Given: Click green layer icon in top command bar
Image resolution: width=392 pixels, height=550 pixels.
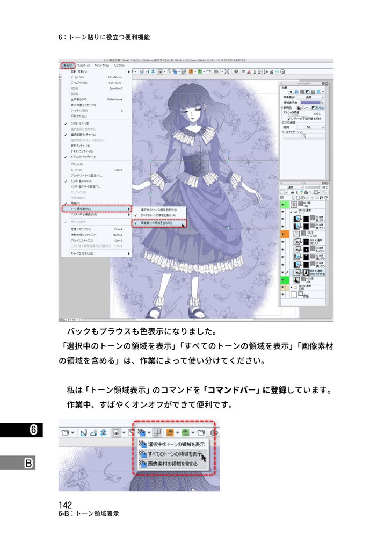Looking at the screenshot, I should pyautogui.click(x=200, y=71).
